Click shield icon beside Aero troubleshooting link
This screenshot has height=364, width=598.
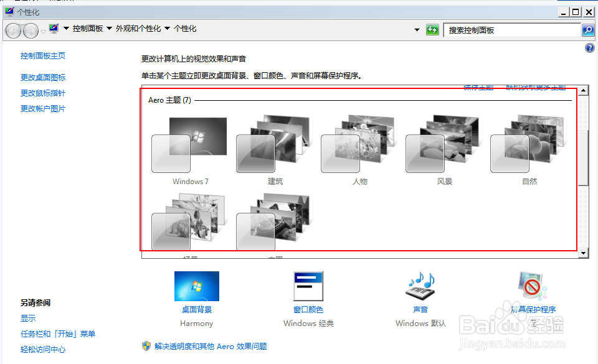[146, 346]
